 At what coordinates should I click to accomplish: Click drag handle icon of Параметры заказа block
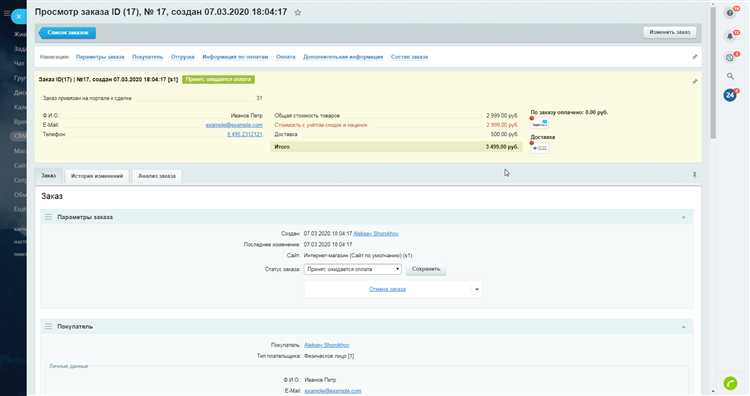[48, 217]
